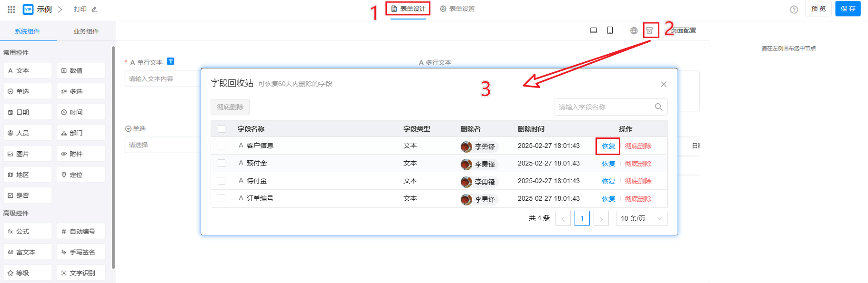Open the field recycle bin icon

[649, 30]
